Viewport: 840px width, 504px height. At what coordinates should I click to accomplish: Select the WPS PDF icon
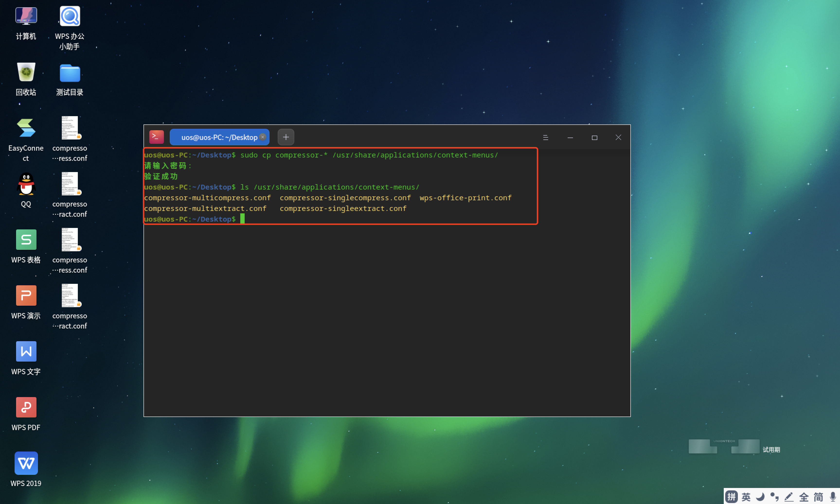click(x=26, y=407)
